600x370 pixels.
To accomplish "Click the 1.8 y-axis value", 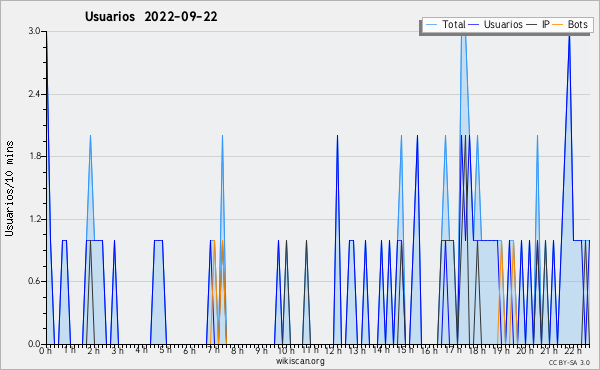I will coord(34,156).
